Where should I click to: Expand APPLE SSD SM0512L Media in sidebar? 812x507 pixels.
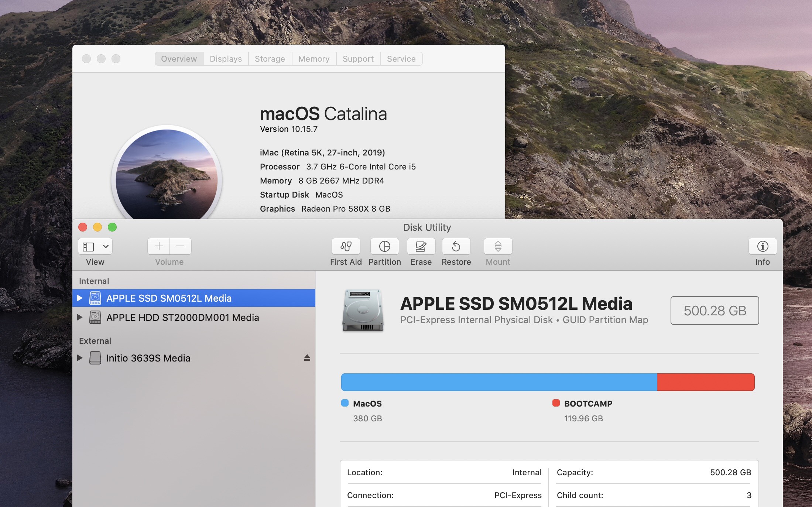click(x=80, y=298)
